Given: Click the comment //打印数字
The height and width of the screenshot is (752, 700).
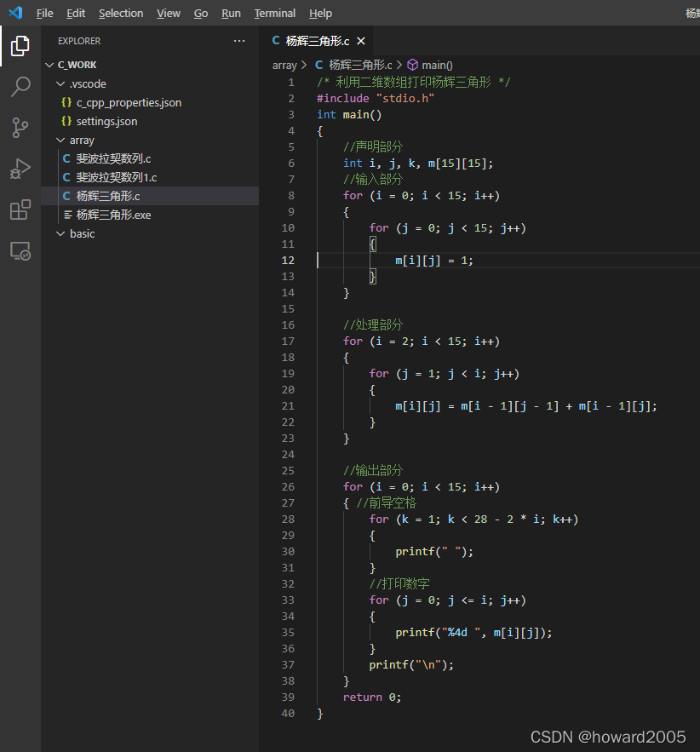Looking at the screenshot, I should 399,583.
